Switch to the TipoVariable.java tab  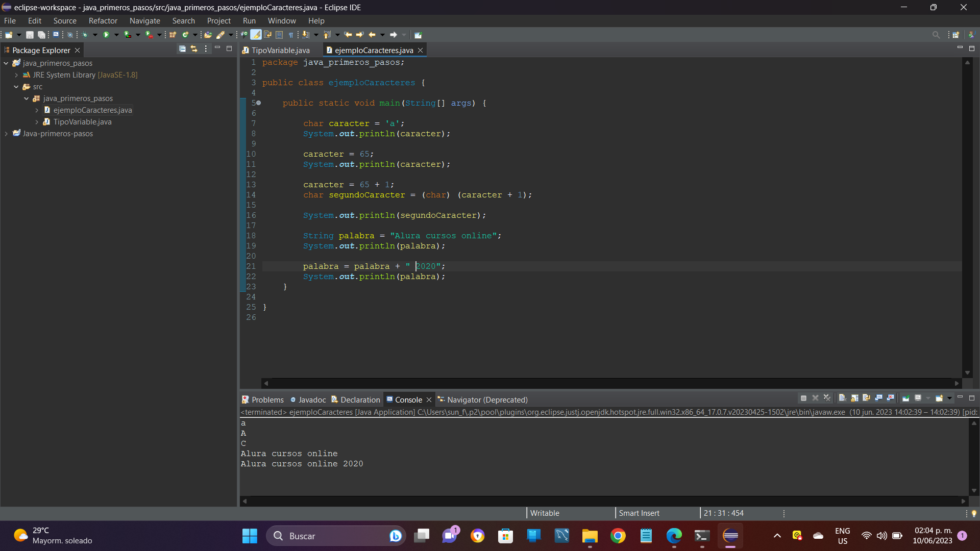tap(279, 50)
